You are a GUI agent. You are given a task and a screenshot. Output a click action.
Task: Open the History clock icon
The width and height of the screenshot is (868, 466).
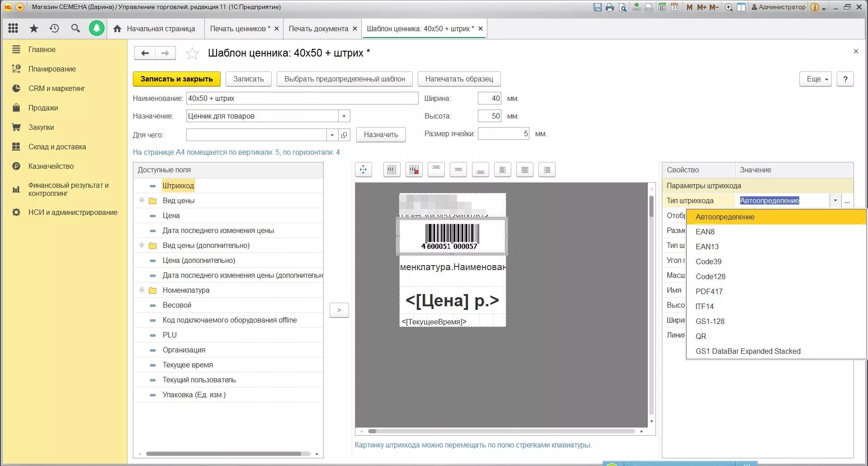(x=54, y=29)
